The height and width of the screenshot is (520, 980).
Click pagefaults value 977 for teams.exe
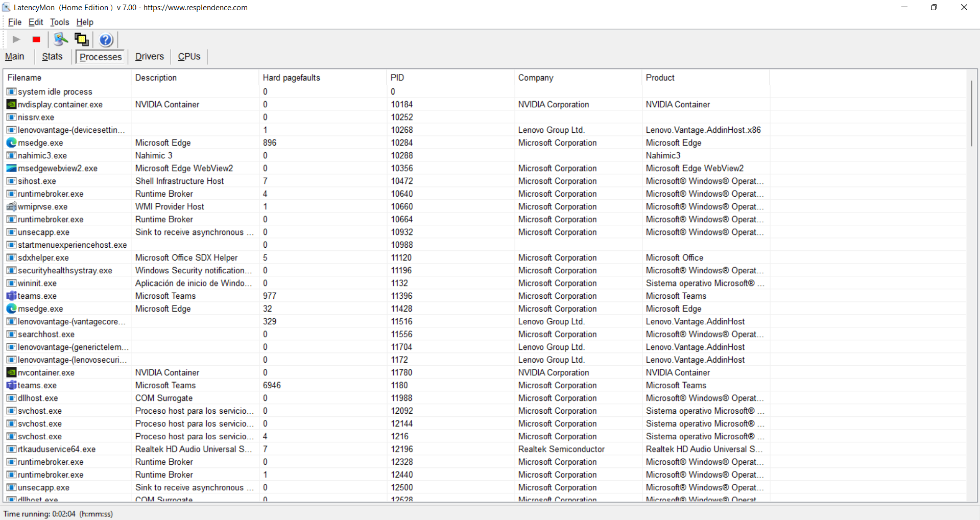[270, 296]
